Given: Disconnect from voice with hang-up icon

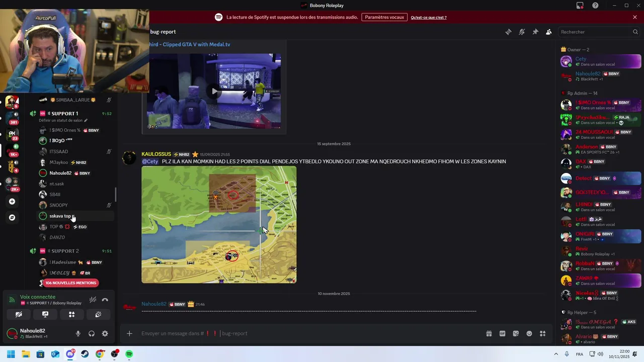Looking at the screenshot, I should pos(105,300).
